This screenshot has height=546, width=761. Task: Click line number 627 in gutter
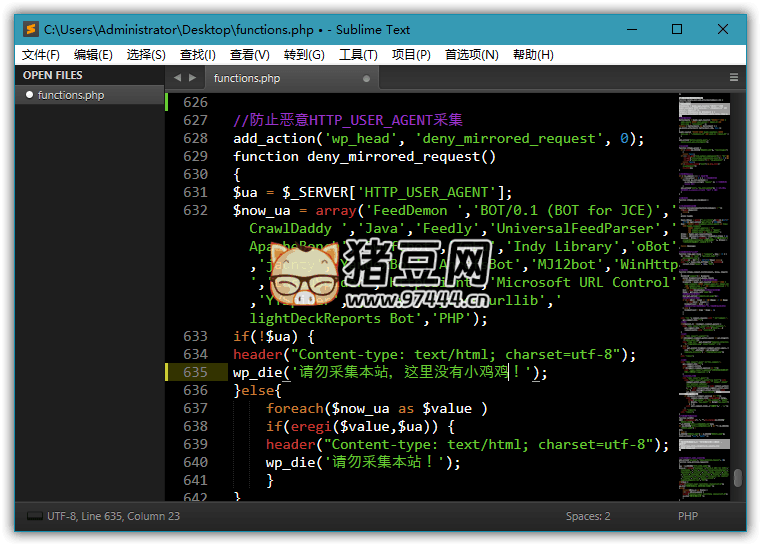pyautogui.click(x=196, y=120)
